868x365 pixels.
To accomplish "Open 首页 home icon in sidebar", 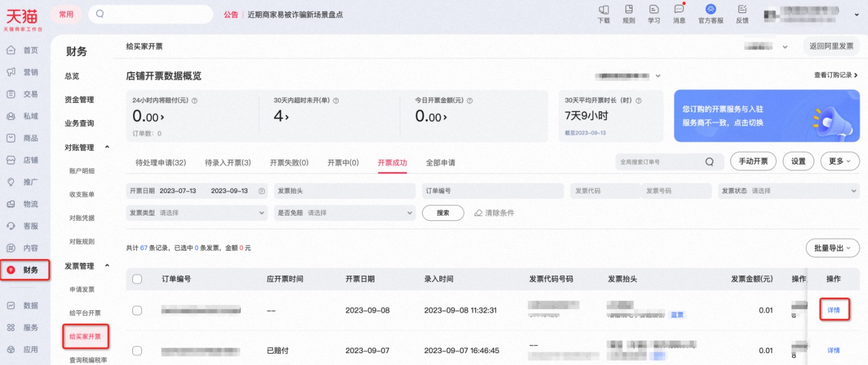I will point(11,50).
